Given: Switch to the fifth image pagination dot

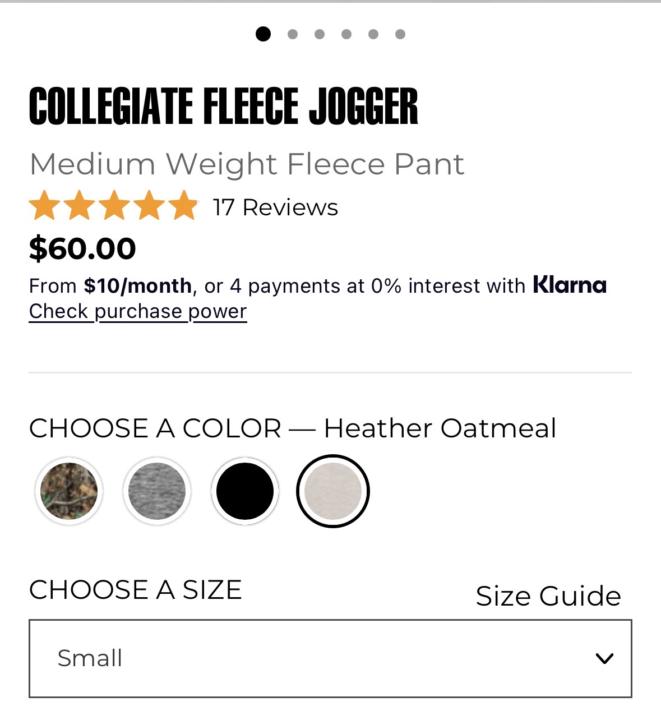Looking at the screenshot, I should pos(373,34).
